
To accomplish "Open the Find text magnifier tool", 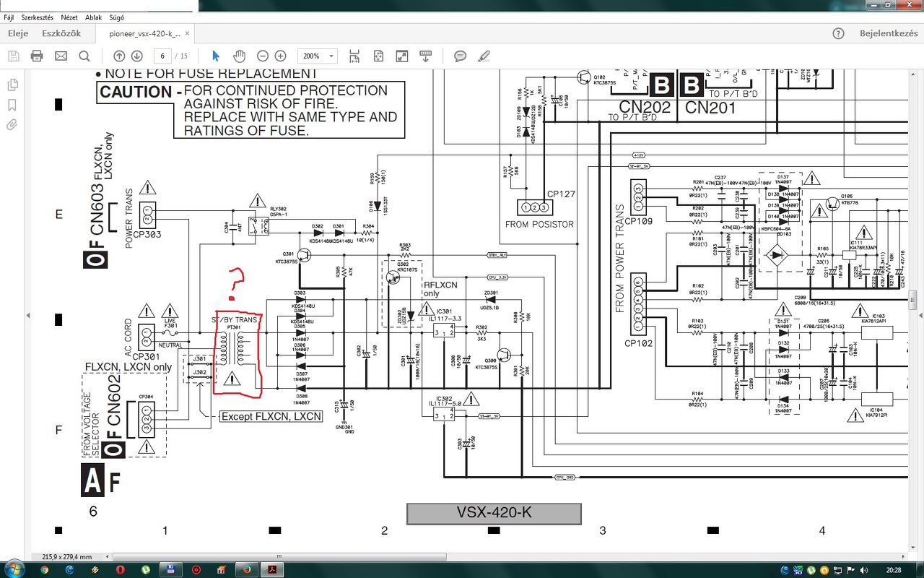I will 84,56.
